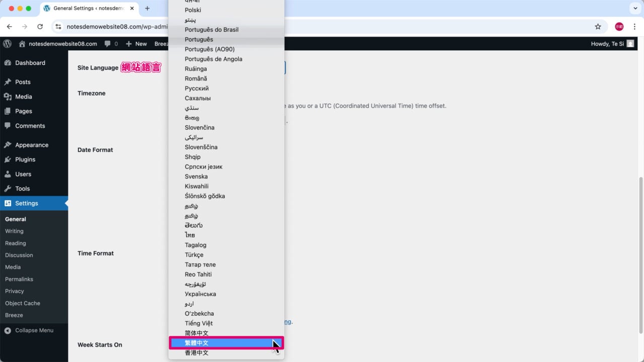Collapse the admin sidebar menu
This screenshot has height=362, width=644.
click(34, 330)
